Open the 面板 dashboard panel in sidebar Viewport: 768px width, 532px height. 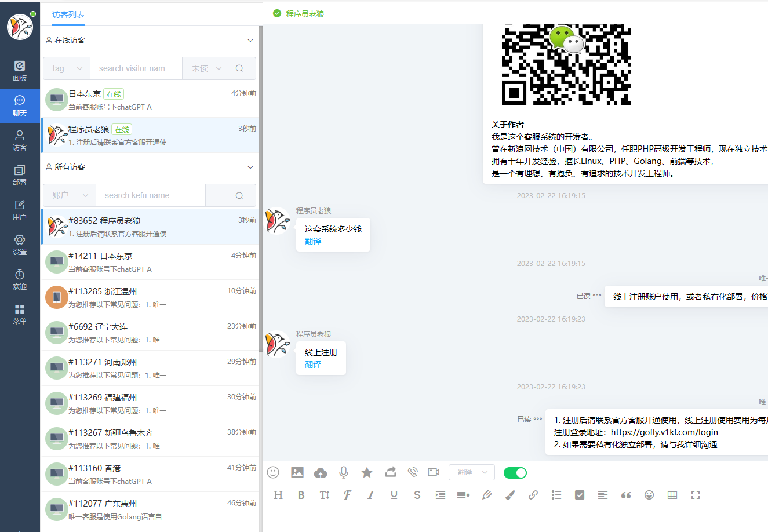pos(19,71)
